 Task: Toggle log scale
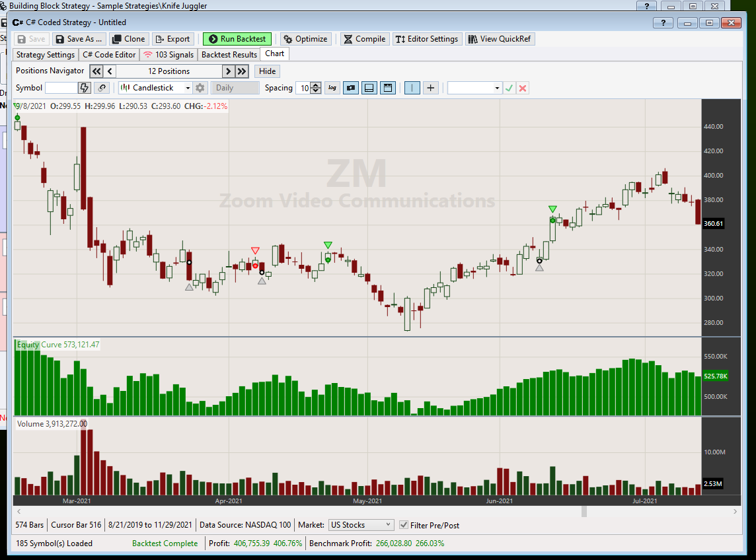tap(332, 88)
